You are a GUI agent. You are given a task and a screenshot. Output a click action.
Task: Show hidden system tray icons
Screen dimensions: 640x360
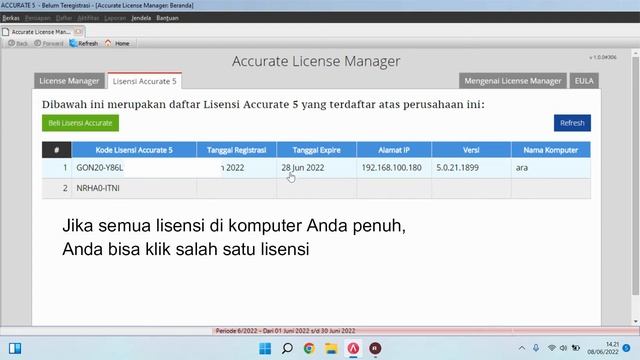(x=522, y=348)
